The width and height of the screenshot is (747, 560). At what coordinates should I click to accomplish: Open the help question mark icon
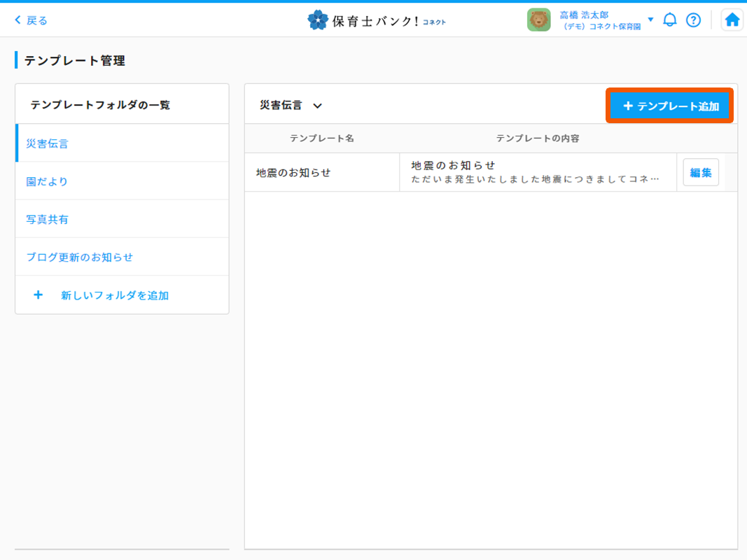point(693,20)
